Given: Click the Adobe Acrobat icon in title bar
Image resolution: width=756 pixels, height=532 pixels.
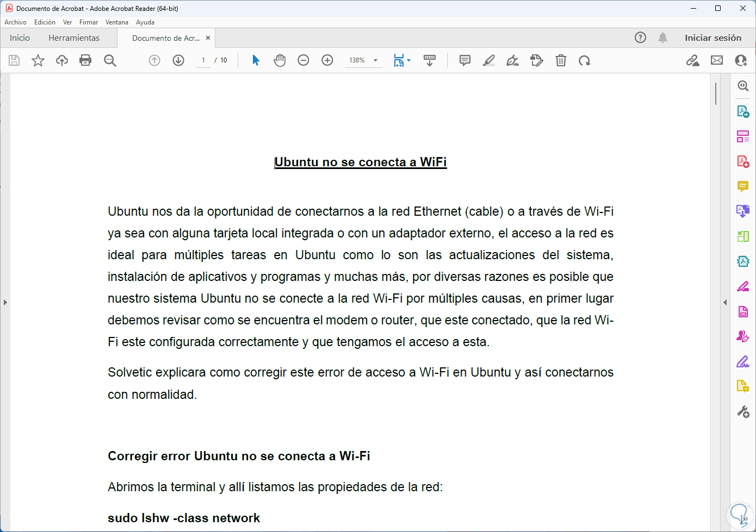Looking at the screenshot, I should (9, 8).
